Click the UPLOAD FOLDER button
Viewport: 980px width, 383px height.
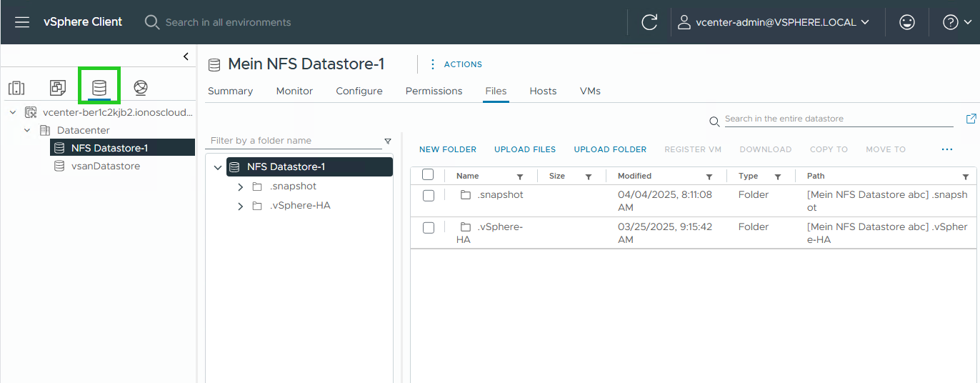tap(610, 149)
